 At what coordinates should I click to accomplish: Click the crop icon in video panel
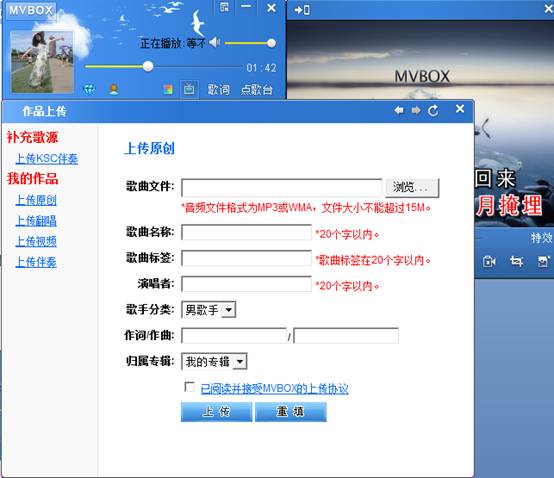coord(516,261)
